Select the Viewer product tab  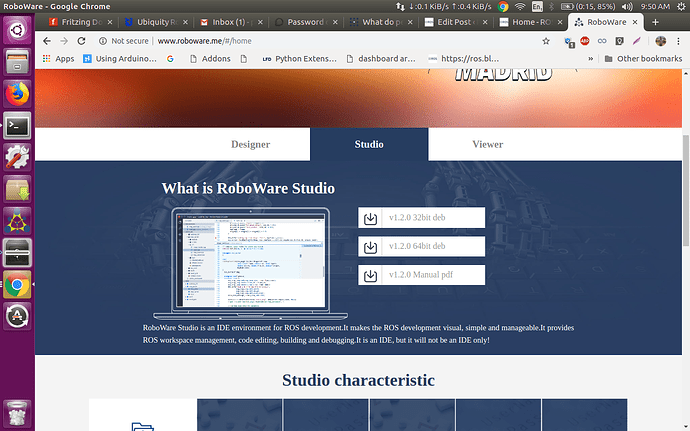point(488,144)
